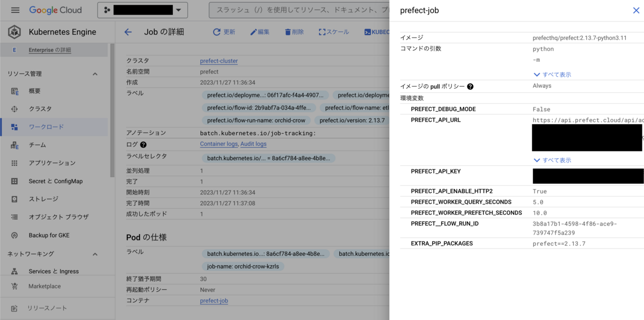The width and height of the screenshot is (644, 320).
Task: Open チーム in the sidebar
Action: pyautogui.click(x=38, y=145)
